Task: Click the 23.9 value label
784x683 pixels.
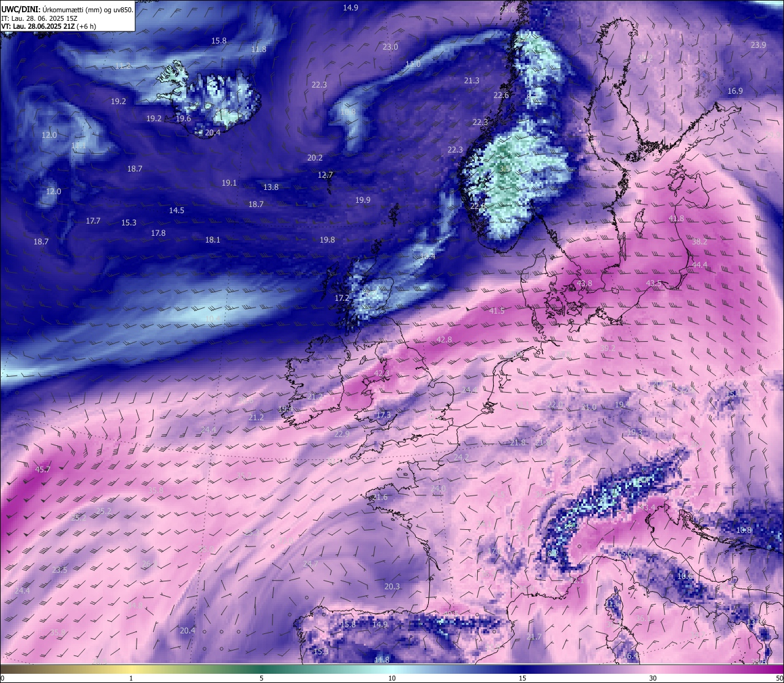Action: [758, 45]
